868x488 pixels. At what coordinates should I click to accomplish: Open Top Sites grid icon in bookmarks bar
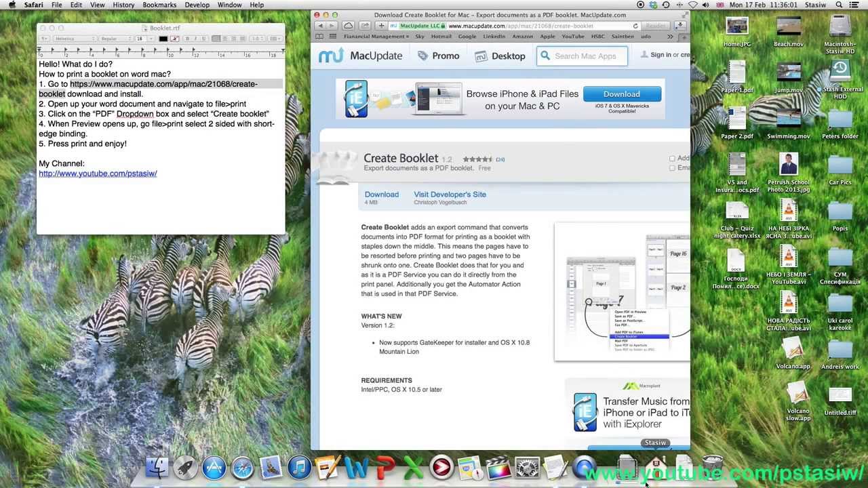(333, 37)
